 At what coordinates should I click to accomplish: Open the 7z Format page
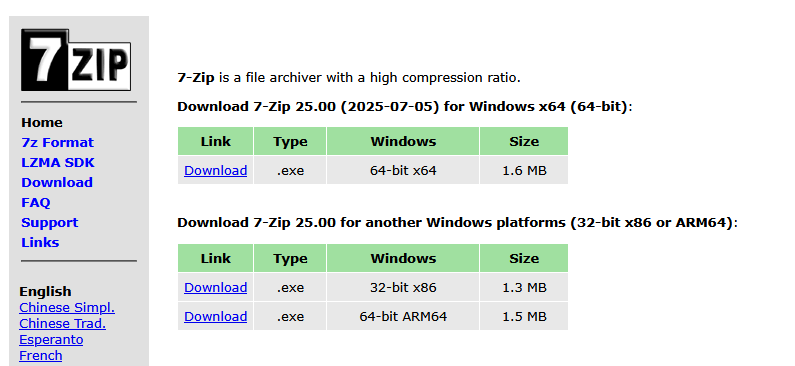coord(57,142)
